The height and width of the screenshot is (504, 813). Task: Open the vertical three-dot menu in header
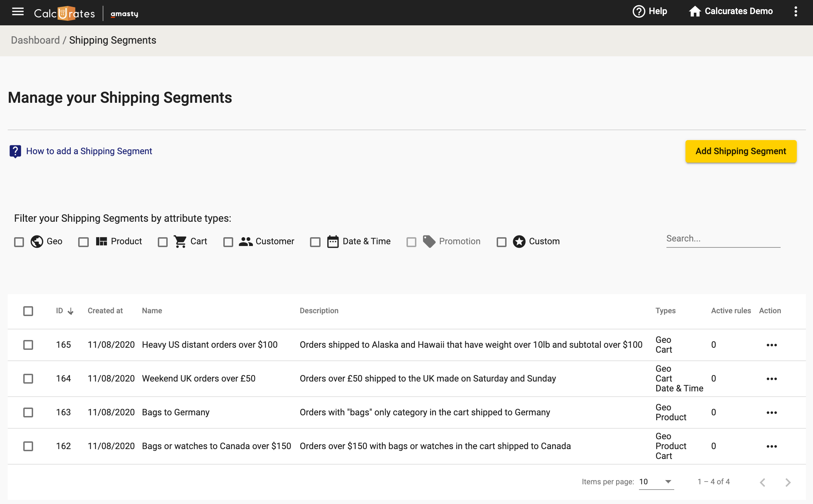[x=796, y=11]
